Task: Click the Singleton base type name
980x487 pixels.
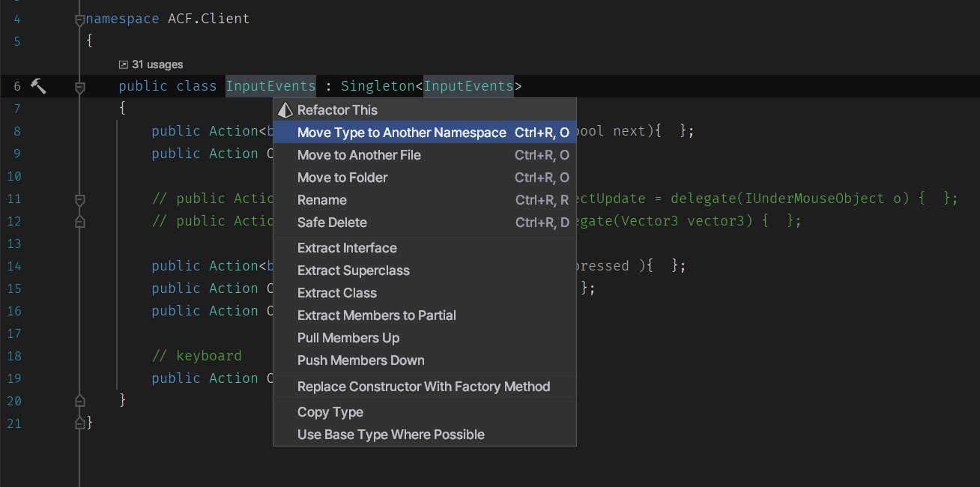Action: pyautogui.click(x=378, y=86)
